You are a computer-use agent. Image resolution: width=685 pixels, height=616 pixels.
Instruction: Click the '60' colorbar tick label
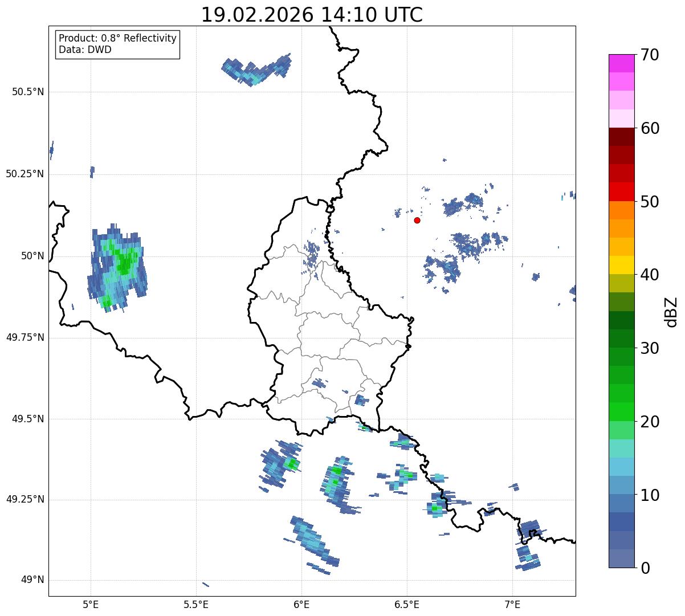click(x=650, y=129)
